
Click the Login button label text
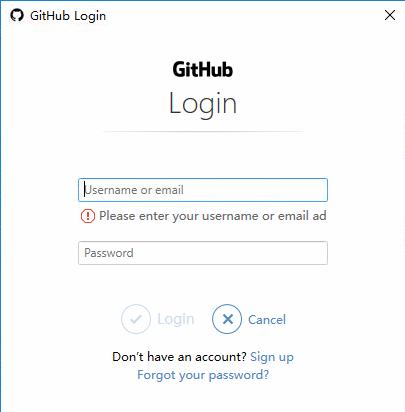pos(176,319)
